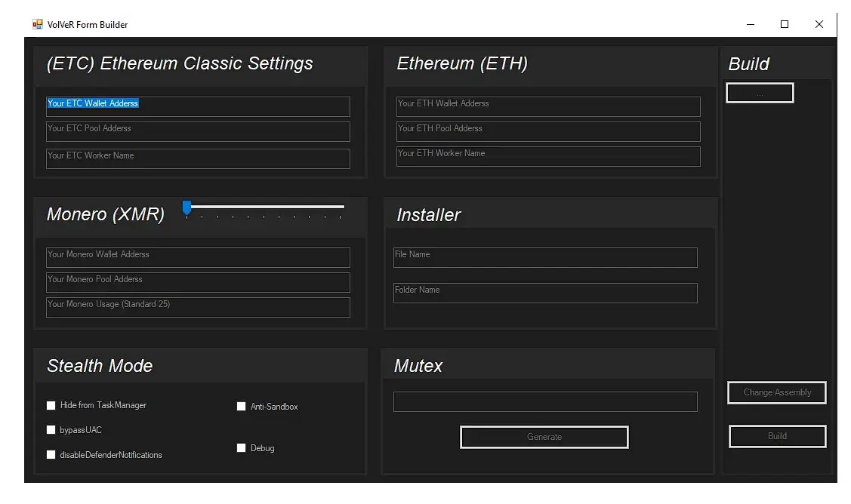Enable Debug mode
Viewport: 851px width, 504px height.
pos(242,448)
